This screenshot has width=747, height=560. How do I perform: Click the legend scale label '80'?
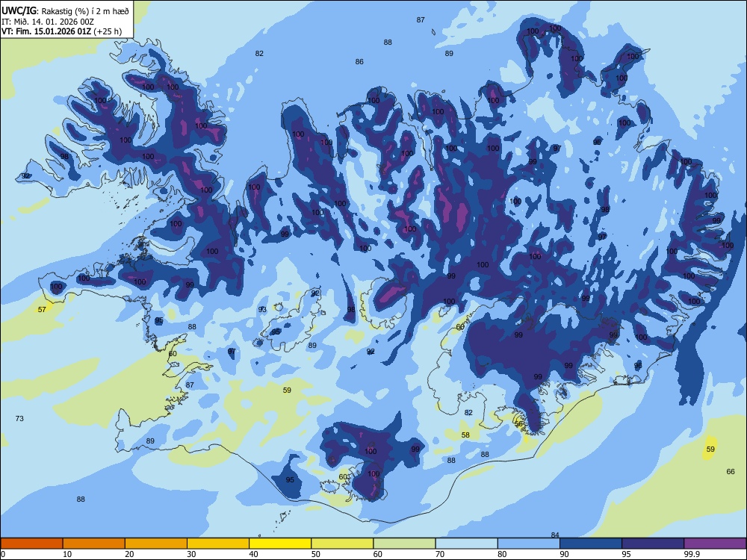[502, 554]
